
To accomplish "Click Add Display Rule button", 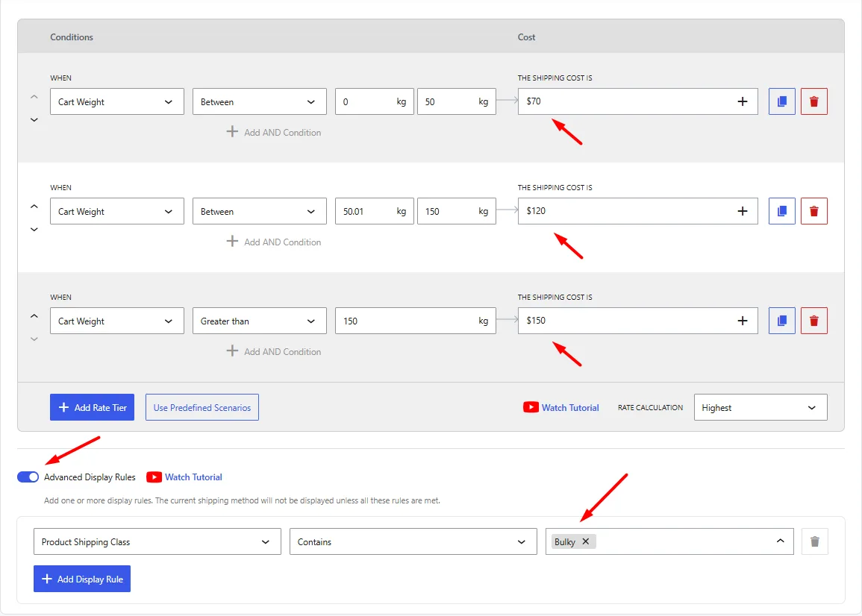I will [x=82, y=579].
